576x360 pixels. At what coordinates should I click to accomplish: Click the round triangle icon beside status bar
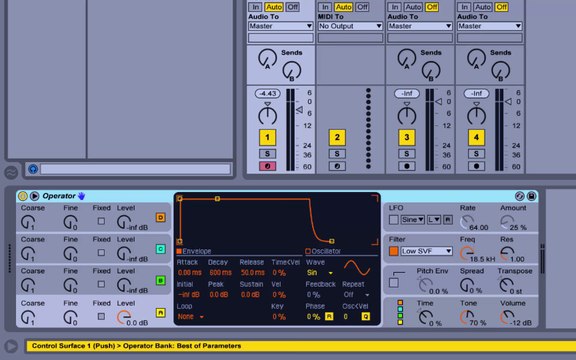click(x=11, y=346)
